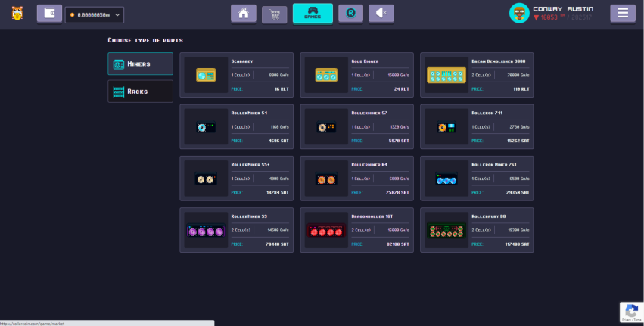Select the RollerMiner S4 title
Screen dimensions: 644x326
[x=249, y=113]
